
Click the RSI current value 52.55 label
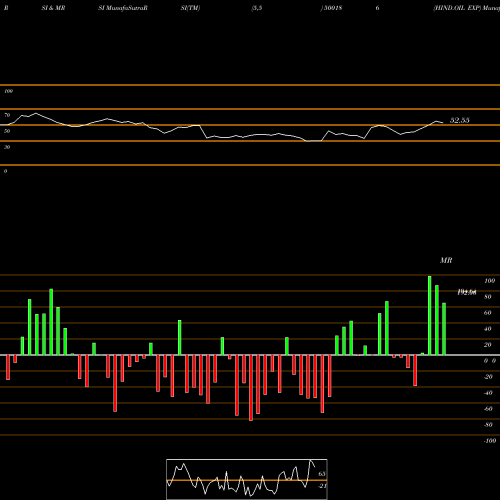(460, 120)
